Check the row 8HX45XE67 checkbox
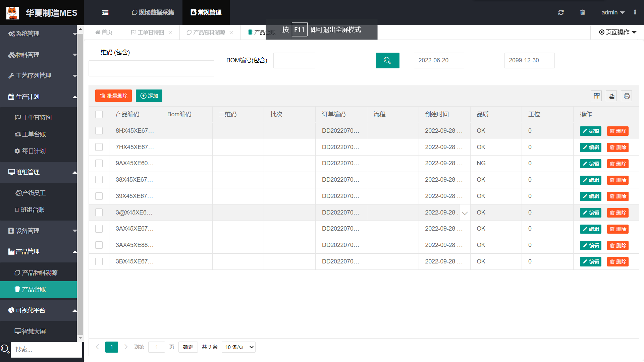644x362 pixels. (99, 131)
